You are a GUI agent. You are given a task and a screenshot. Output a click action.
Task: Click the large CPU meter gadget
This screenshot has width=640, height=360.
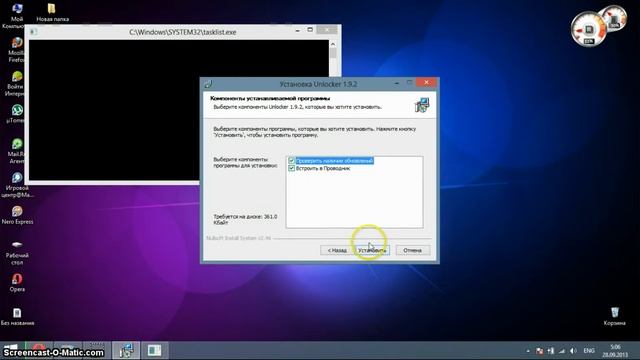(x=588, y=29)
